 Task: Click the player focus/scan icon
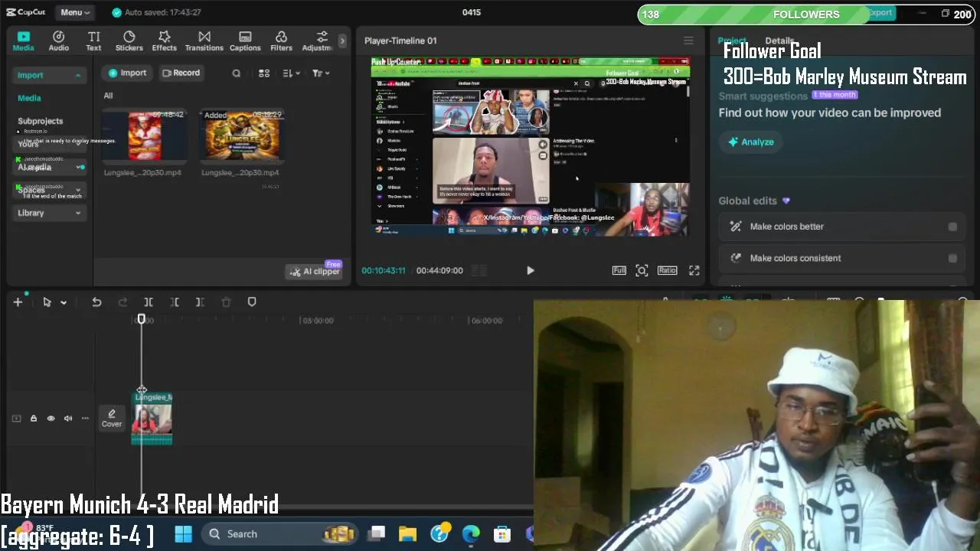642,270
